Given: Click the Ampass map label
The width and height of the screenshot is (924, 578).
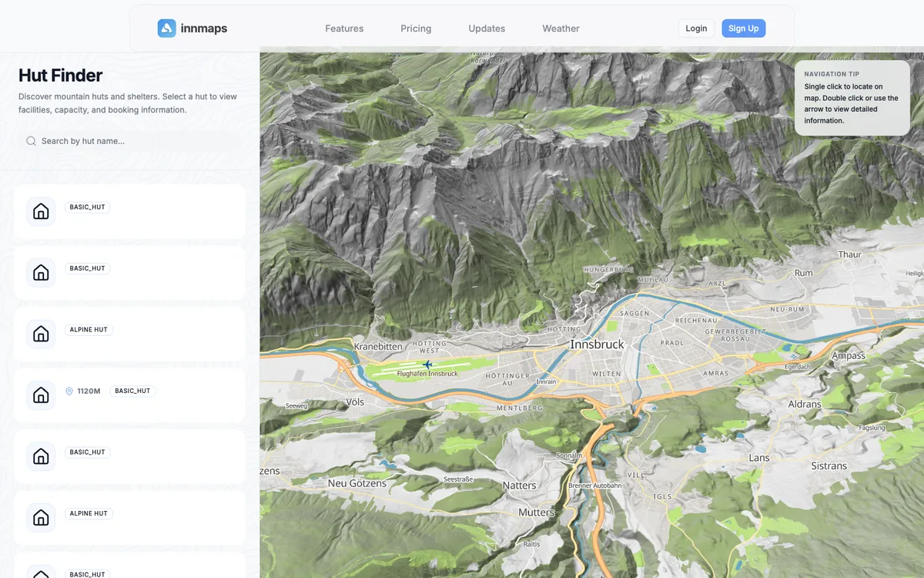Looking at the screenshot, I should coord(849,356).
